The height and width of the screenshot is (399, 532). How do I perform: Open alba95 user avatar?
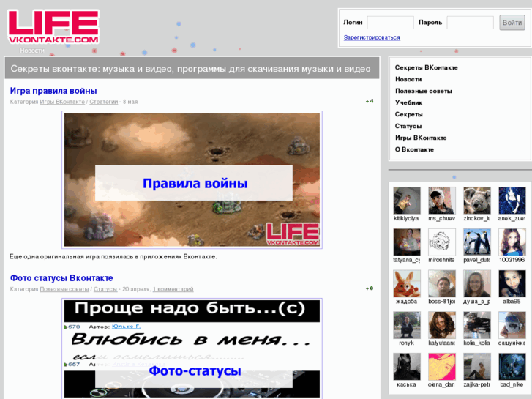click(x=512, y=284)
